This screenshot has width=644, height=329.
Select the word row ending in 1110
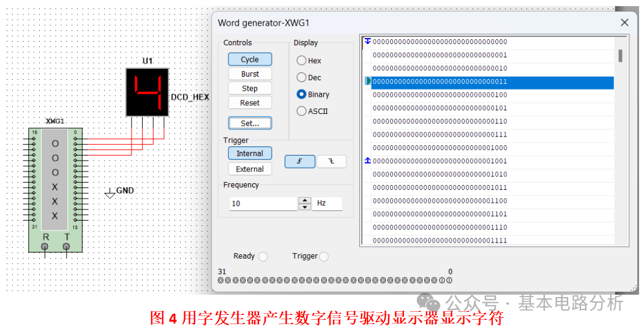coord(492,227)
